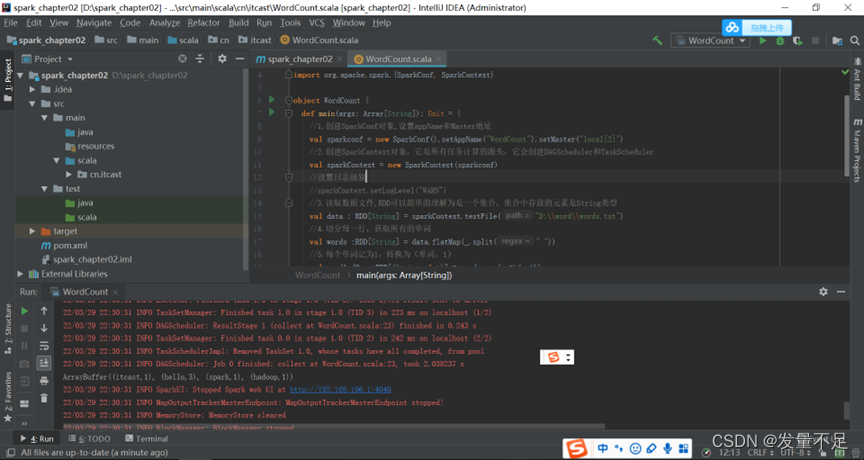The image size is (864, 460).
Task: Open the Refactor menu
Action: pos(204,22)
